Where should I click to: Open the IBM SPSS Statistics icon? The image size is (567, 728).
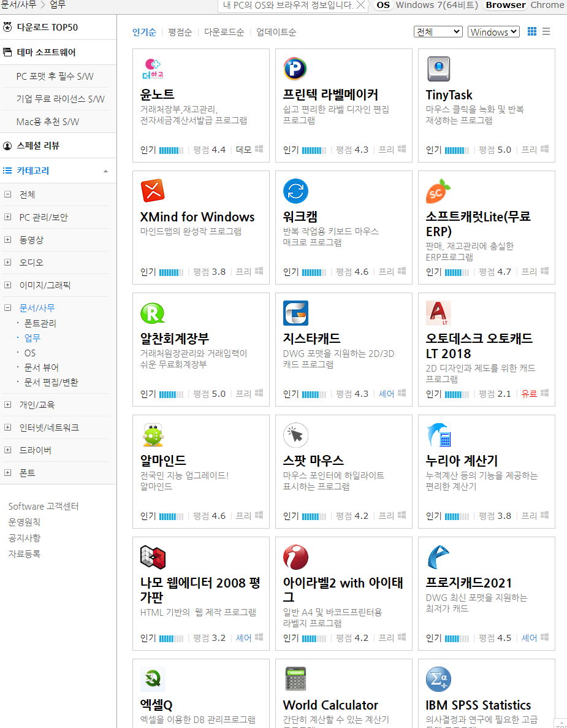click(438, 680)
